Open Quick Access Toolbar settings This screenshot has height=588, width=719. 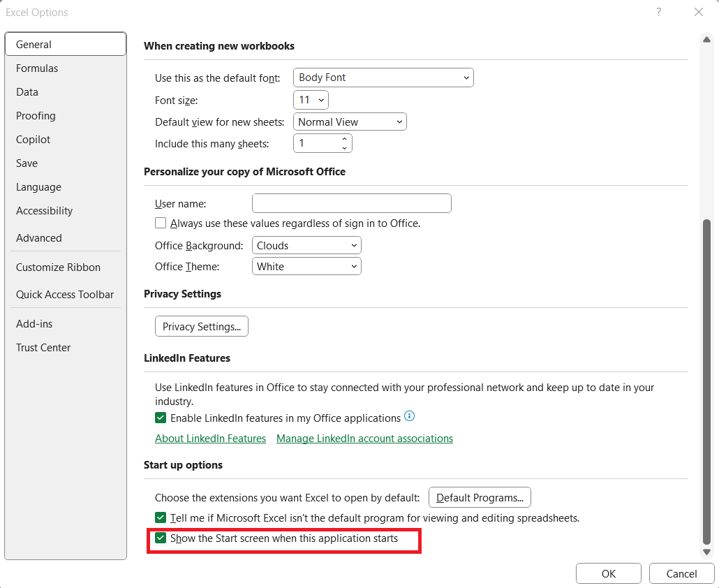(x=66, y=295)
